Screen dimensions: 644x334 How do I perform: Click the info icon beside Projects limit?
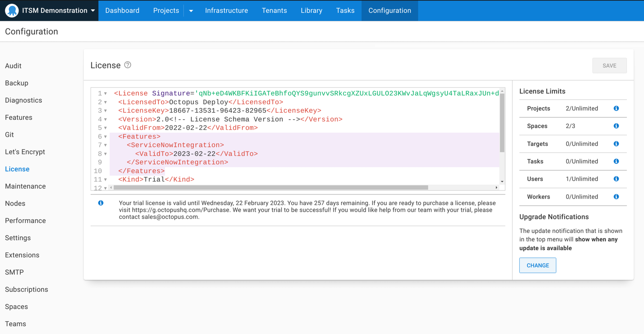click(616, 108)
